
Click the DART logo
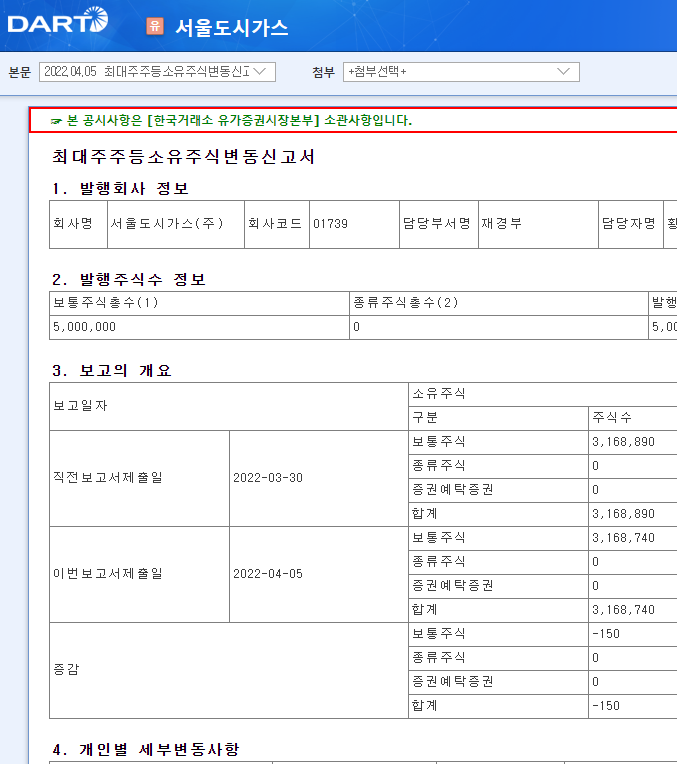point(58,21)
